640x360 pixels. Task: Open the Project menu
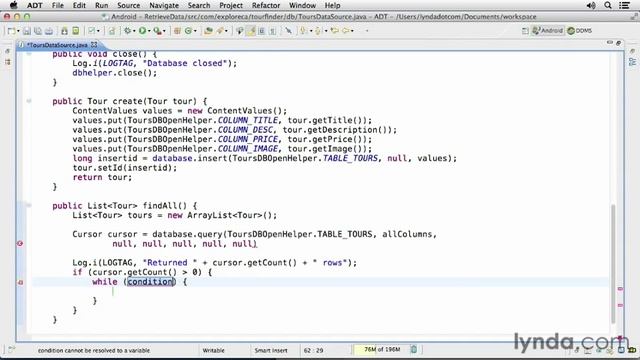[x=231, y=5]
